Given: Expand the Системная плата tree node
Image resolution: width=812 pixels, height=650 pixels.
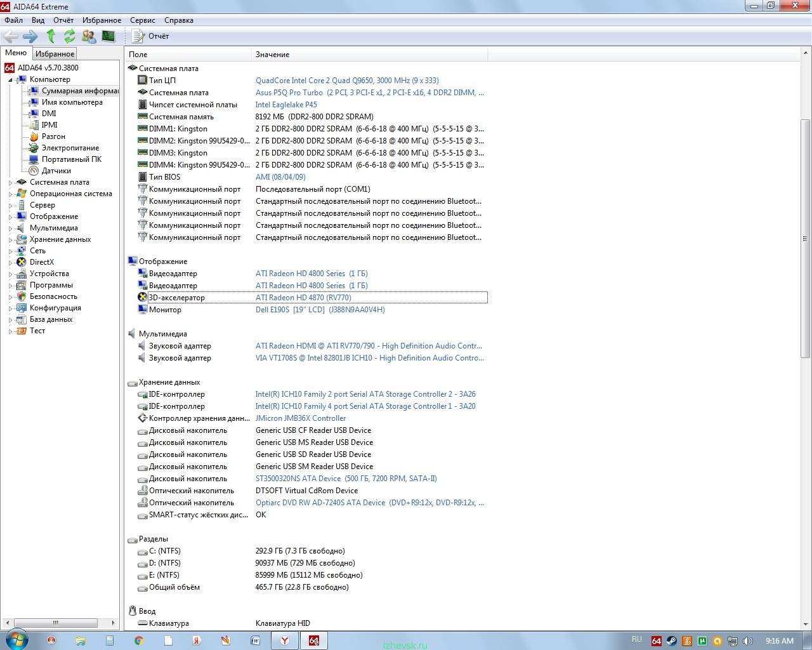Looking at the screenshot, I should coord(10,183).
